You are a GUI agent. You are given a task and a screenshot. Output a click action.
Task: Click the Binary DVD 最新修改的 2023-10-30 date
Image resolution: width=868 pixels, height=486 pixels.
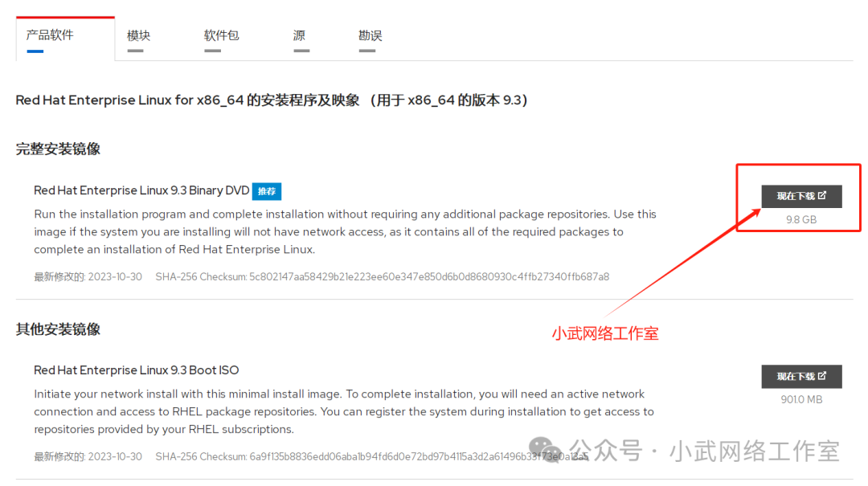coord(88,277)
